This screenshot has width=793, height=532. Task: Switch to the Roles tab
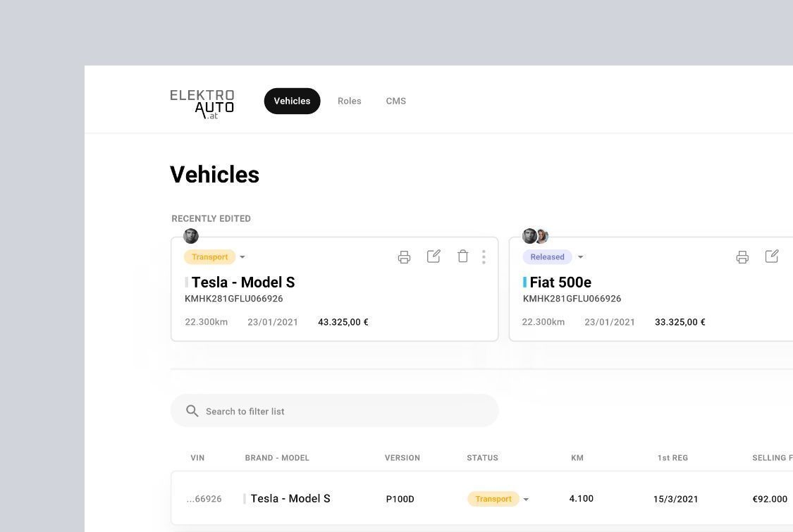click(x=350, y=101)
